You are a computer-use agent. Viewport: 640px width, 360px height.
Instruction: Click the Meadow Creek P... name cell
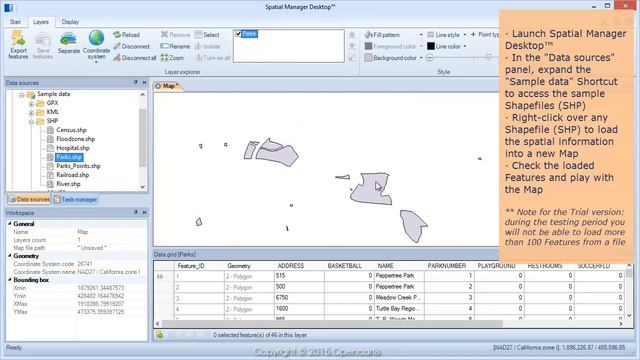(x=399, y=298)
